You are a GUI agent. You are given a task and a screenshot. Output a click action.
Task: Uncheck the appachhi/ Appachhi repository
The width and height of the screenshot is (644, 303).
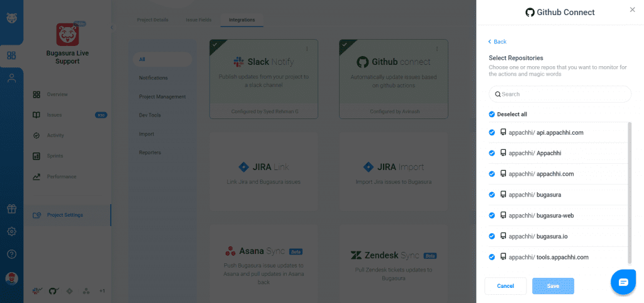pos(492,153)
